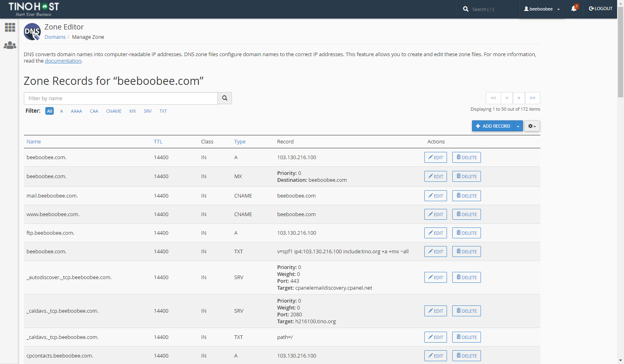Delete the beeboobee.com. MX record
The width and height of the screenshot is (624, 364).
[x=466, y=177]
